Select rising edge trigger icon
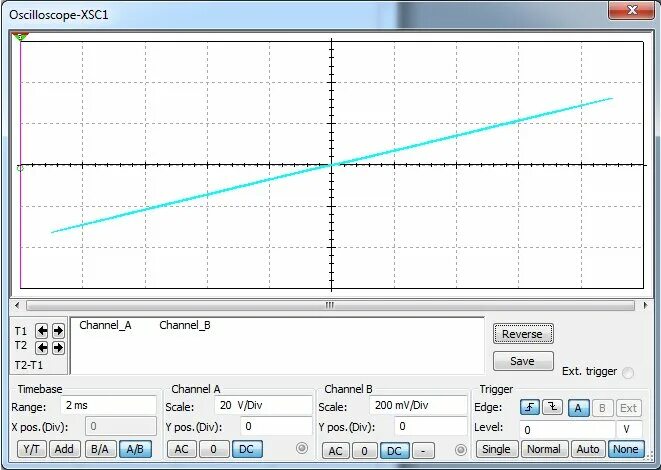This screenshot has width=661, height=470. click(530, 408)
